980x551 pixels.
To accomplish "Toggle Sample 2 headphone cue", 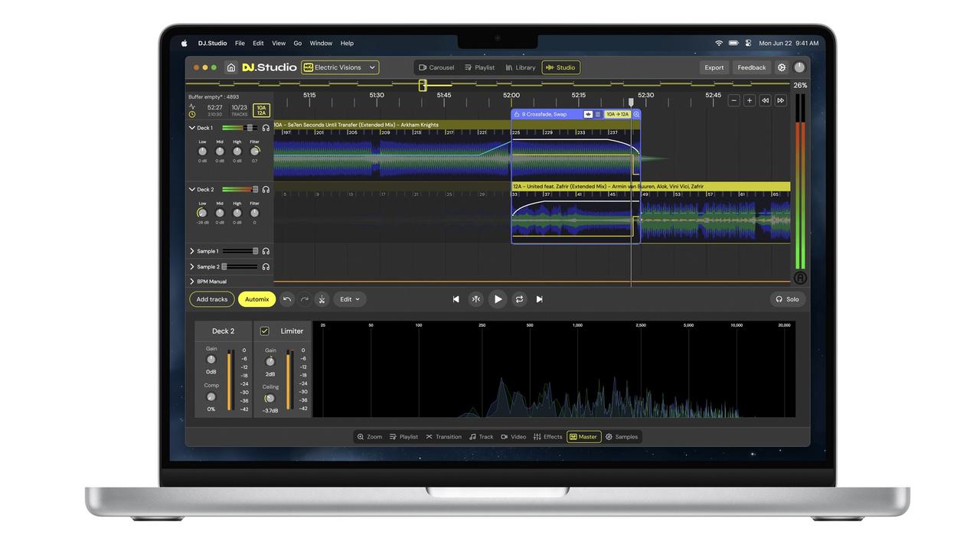I will coord(266,266).
